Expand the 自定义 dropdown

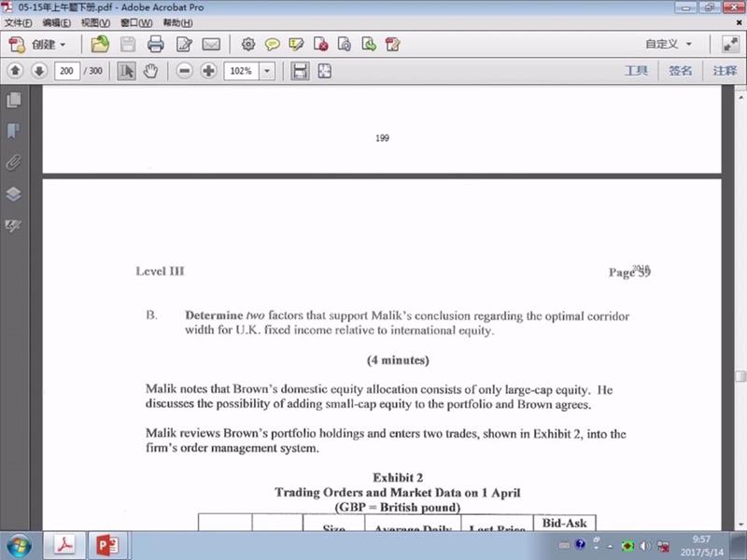tap(669, 44)
